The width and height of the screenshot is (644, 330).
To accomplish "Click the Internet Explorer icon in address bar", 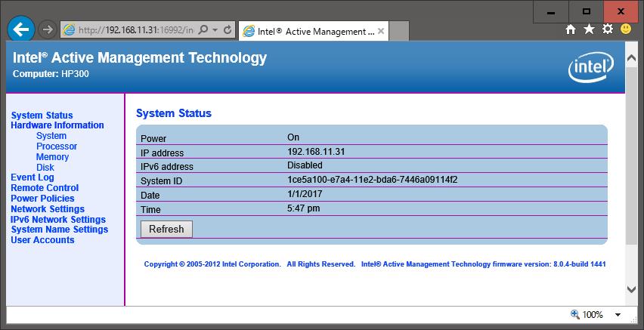I will [x=69, y=30].
